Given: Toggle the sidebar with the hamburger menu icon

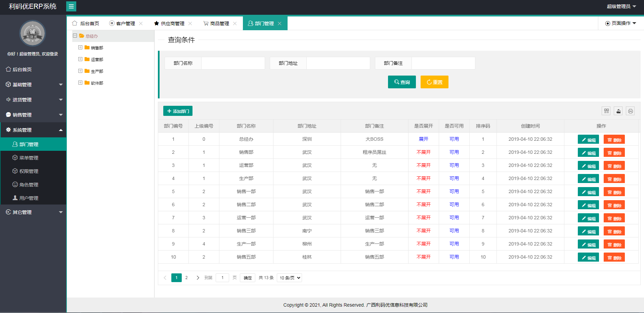Looking at the screenshot, I should click(x=71, y=6).
